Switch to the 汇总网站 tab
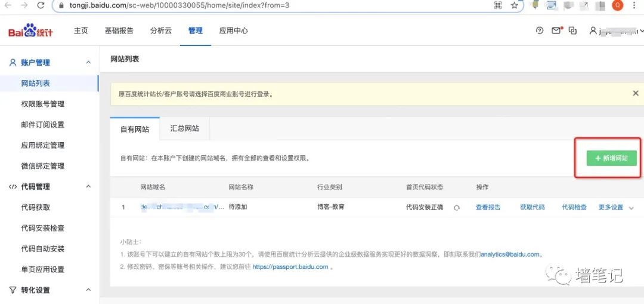 click(184, 128)
